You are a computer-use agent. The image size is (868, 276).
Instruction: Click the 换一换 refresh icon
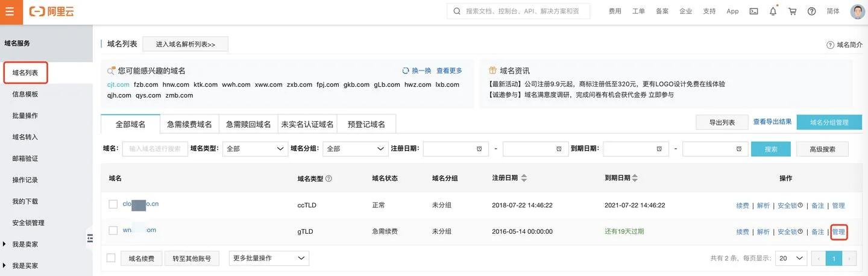[406, 71]
